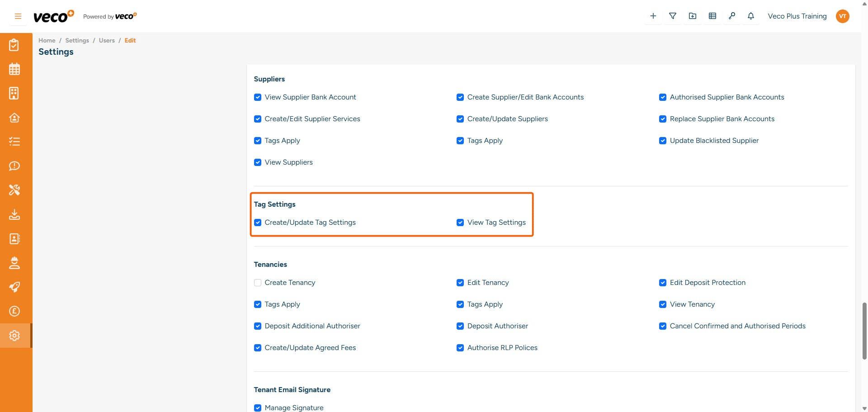Click the VT profile avatar
The width and height of the screenshot is (868, 412).
click(x=843, y=16)
